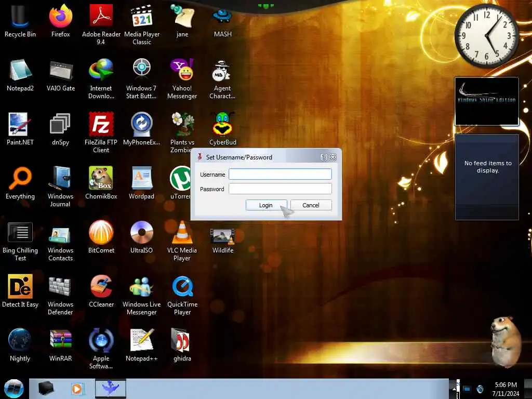
Task: Select Windows Journal icon
Action: 60,187
